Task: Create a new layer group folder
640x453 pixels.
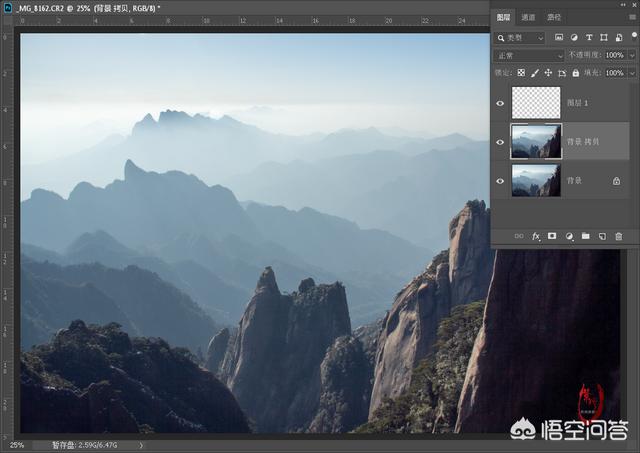Action: pyautogui.click(x=586, y=236)
